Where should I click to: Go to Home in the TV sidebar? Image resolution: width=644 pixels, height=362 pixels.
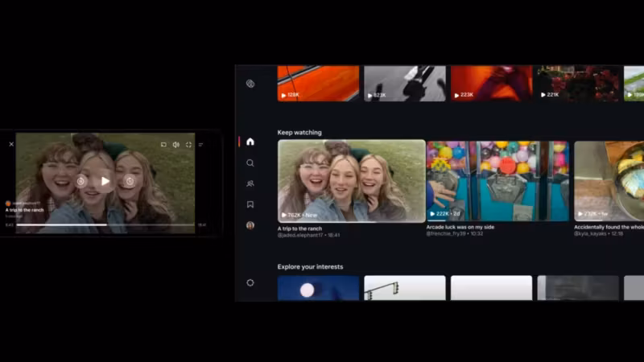(x=250, y=142)
